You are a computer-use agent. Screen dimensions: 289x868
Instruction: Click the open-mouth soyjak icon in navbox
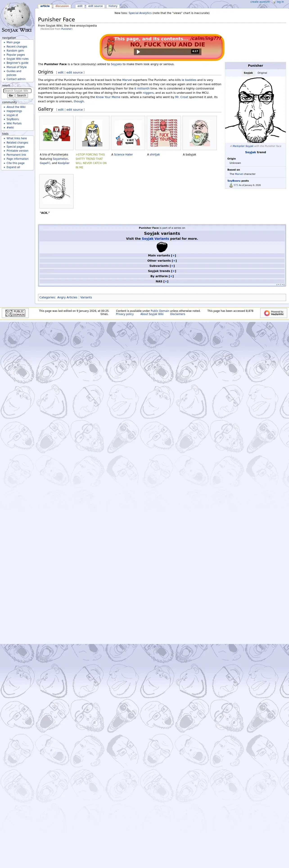(162, 247)
